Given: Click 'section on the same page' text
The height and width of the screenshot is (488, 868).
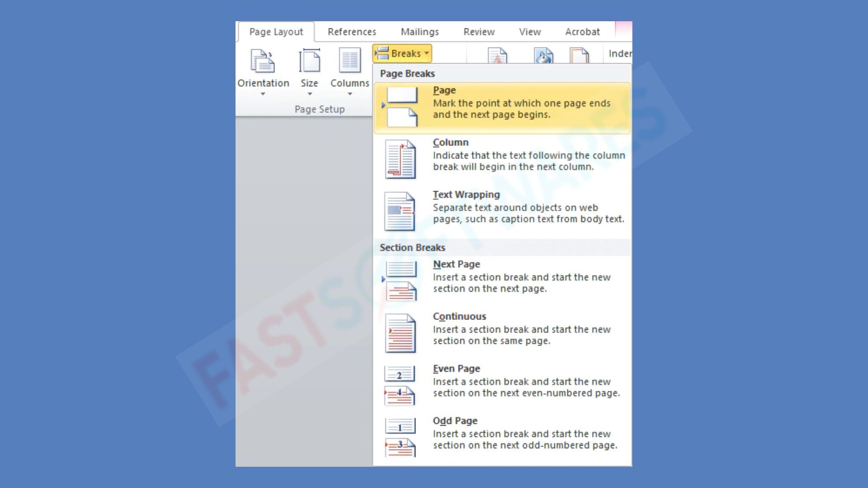Looking at the screenshot, I should tap(491, 341).
